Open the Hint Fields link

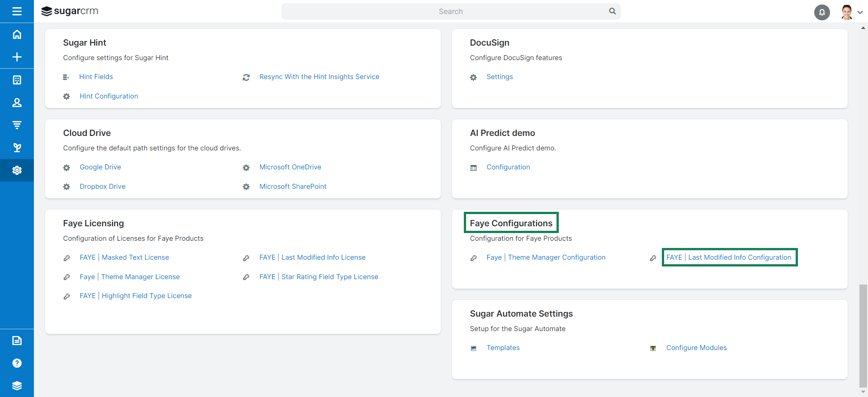pyautogui.click(x=96, y=77)
